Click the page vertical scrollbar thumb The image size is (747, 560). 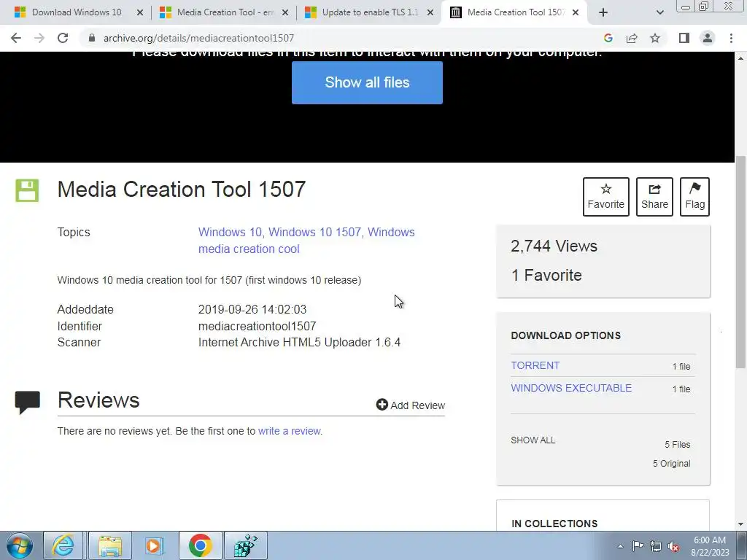pyautogui.click(x=741, y=262)
